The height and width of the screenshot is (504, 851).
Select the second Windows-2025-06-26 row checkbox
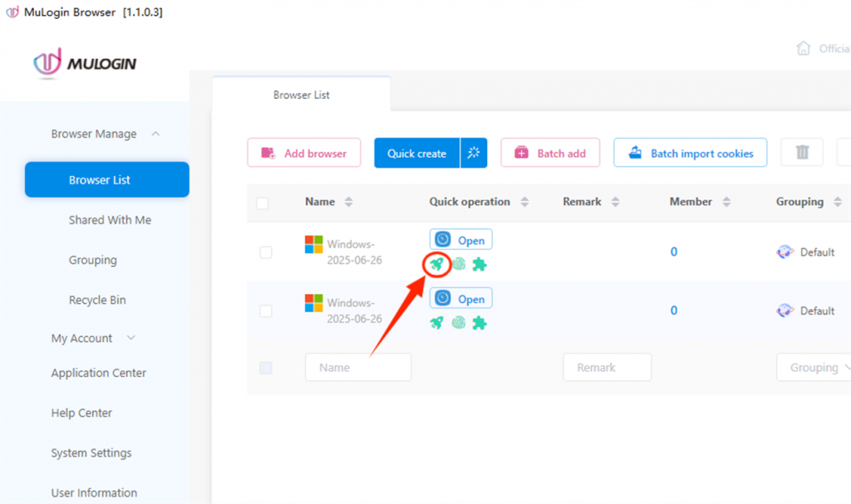click(x=265, y=311)
